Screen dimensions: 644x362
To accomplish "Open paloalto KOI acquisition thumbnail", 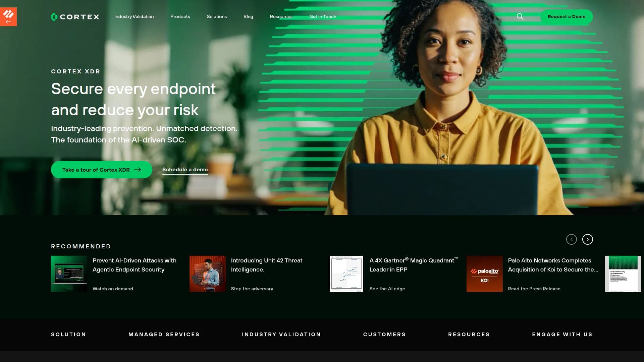I will 485,274.
